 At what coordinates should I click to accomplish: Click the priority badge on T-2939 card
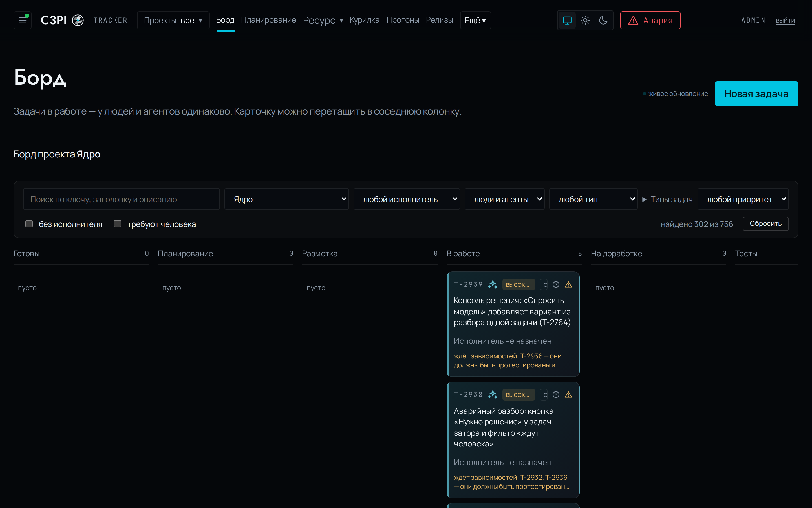518,284
